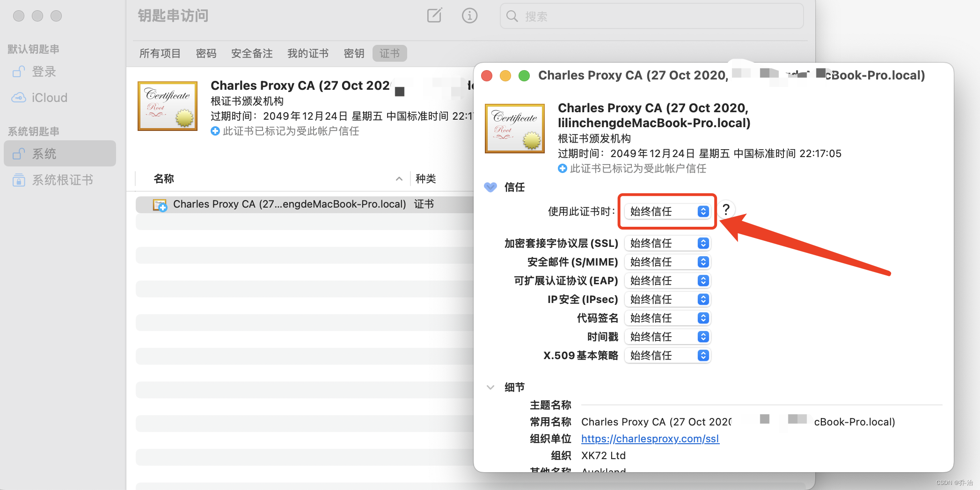
Task: Open the IP 安全 (IPsec) trust dropdown
Action: tap(667, 299)
